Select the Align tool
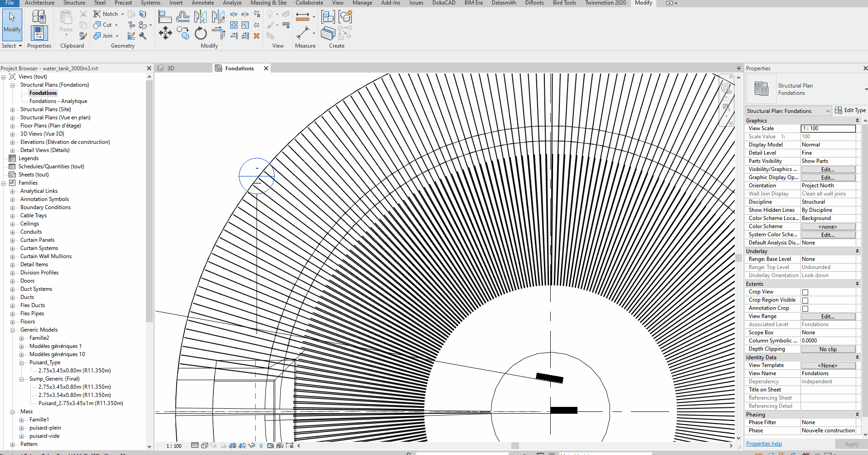This screenshot has height=455, width=868. pos(165,17)
